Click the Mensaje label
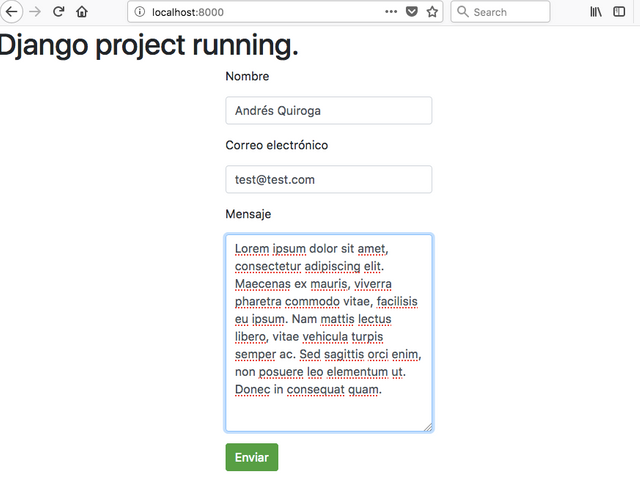Image resolution: width=640 pixels, height=485 pixels. 248,214
